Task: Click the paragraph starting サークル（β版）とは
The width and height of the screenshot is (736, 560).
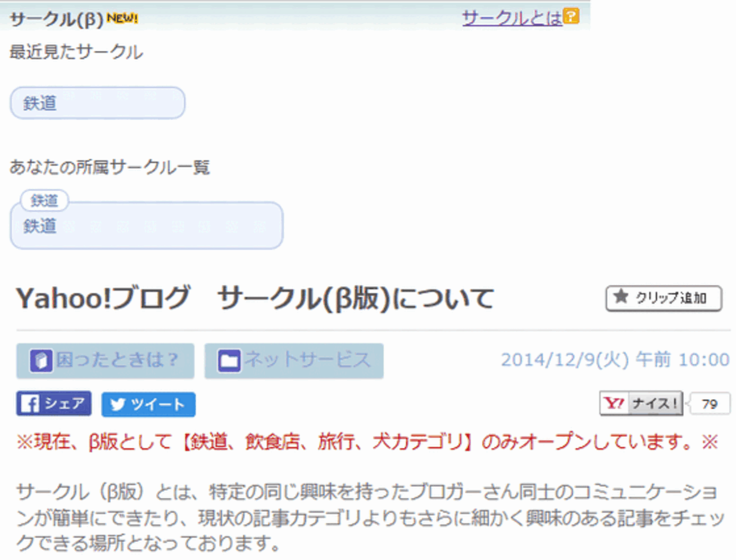Action: [370, 517]
